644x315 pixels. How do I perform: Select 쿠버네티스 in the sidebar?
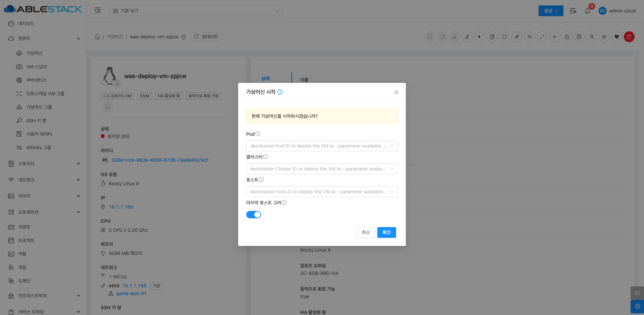(x=36, y=80)
